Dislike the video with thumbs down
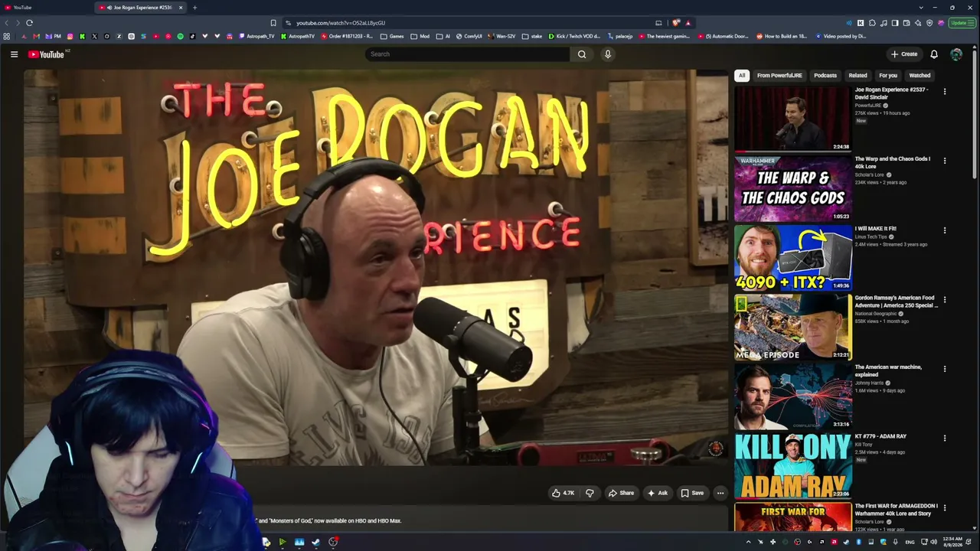The image size is (980, 551). click(x=590, y=493)
